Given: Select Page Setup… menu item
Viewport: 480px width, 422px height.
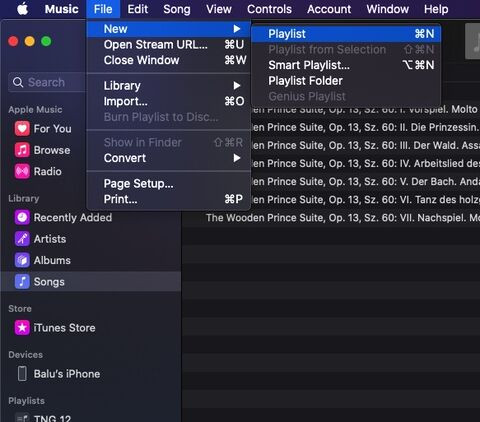Looking at the screenshot, I should click(x=168, y=184).
